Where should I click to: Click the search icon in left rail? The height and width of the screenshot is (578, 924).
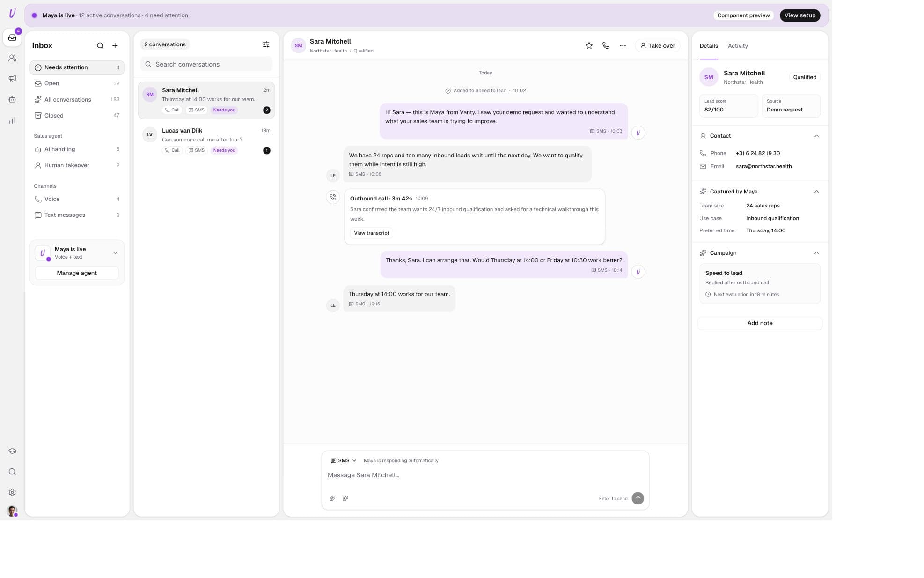tap(12, 472)
